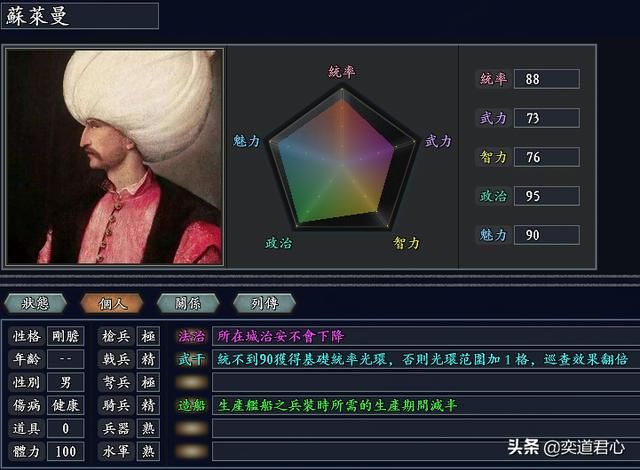Click the 體力 value 100
The width and height of the screenshot is (640, 470).
click(x=65, y=451)
